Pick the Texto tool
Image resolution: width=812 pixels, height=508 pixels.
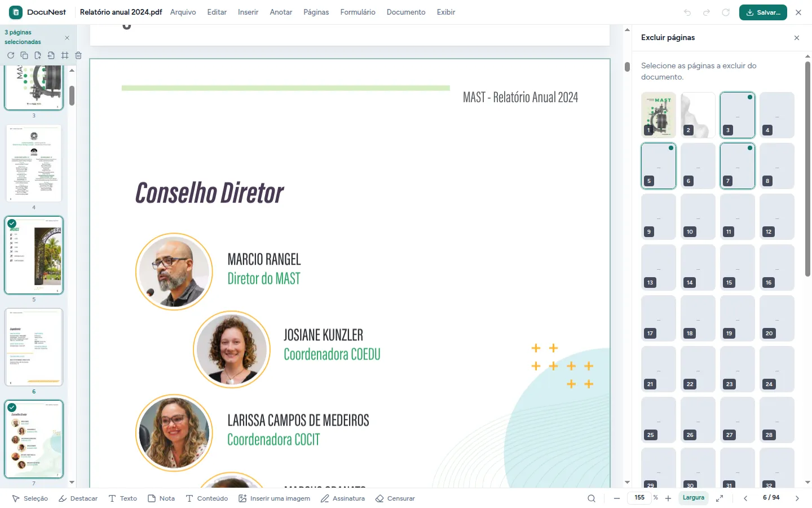(x=123, y=498)
